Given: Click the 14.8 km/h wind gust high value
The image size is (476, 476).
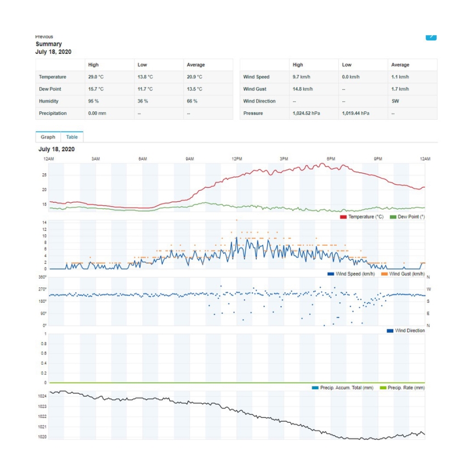Looking at the screenshot, I should click(x=303, y=89).
